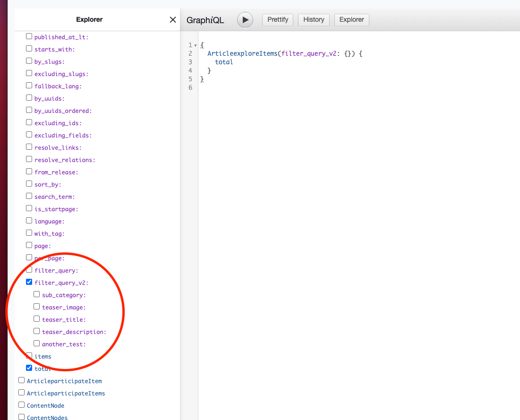Check the with_tag argument
520x420 pixels.
(x=29, y=232)
